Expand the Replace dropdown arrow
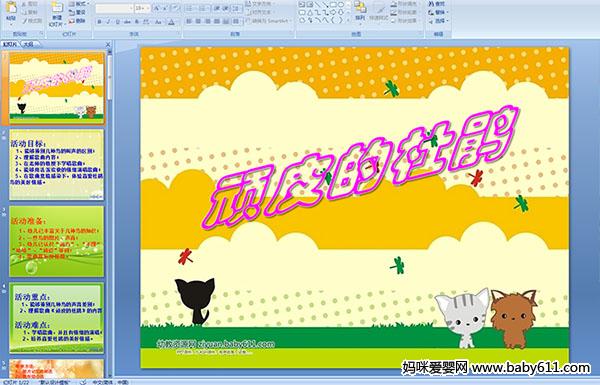Screen dimensions: 600x385 click(447, 12)
